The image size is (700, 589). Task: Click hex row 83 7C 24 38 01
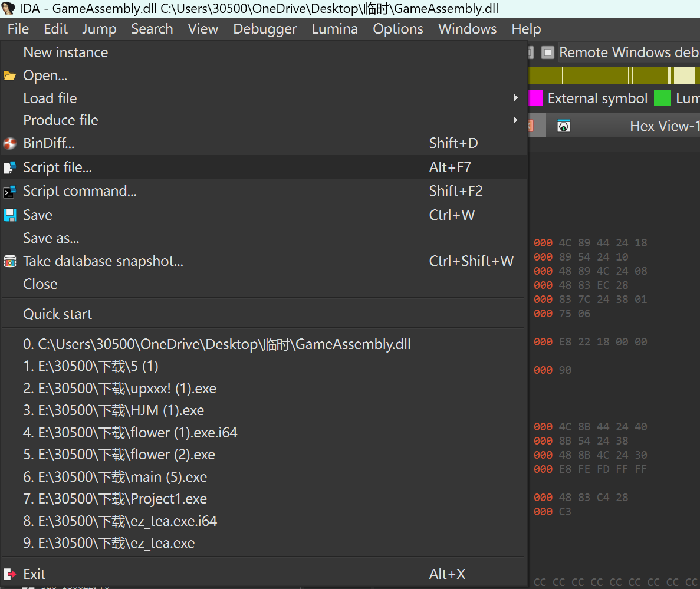(590, 300)
